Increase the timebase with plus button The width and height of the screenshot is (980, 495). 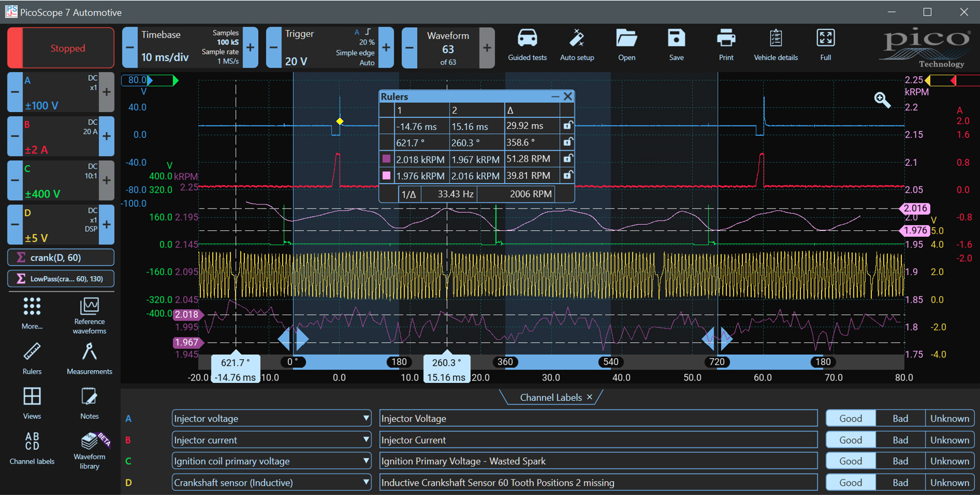tap(250, 48)
